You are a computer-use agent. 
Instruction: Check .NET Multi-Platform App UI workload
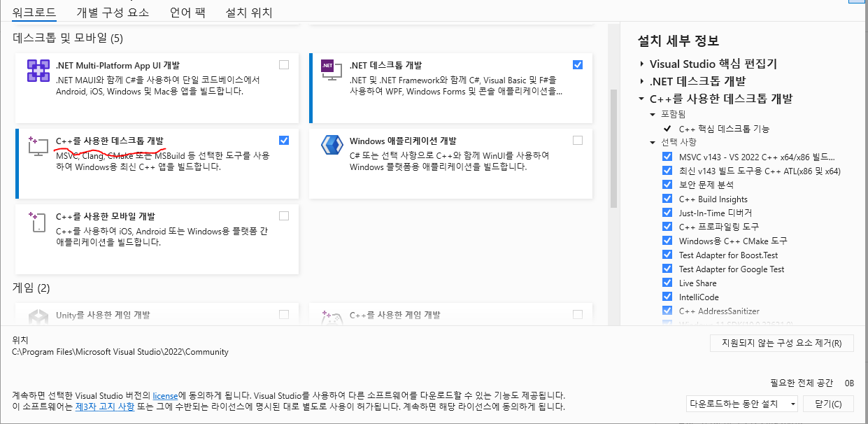coord(284,64)
